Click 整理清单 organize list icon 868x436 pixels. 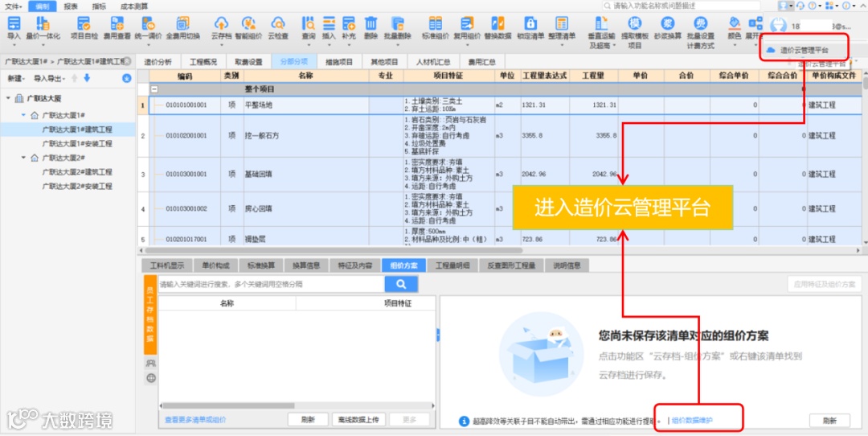click(x=562, y=23)
